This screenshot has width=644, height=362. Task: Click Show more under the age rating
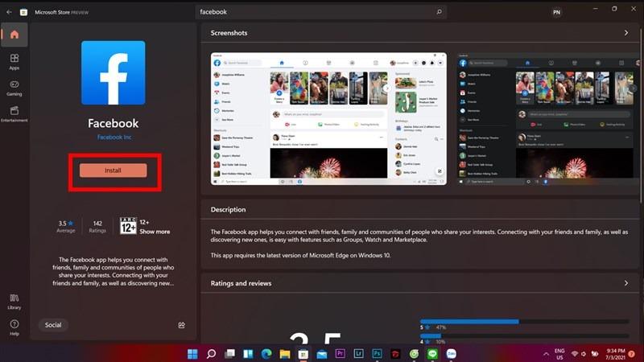point(155,232)
